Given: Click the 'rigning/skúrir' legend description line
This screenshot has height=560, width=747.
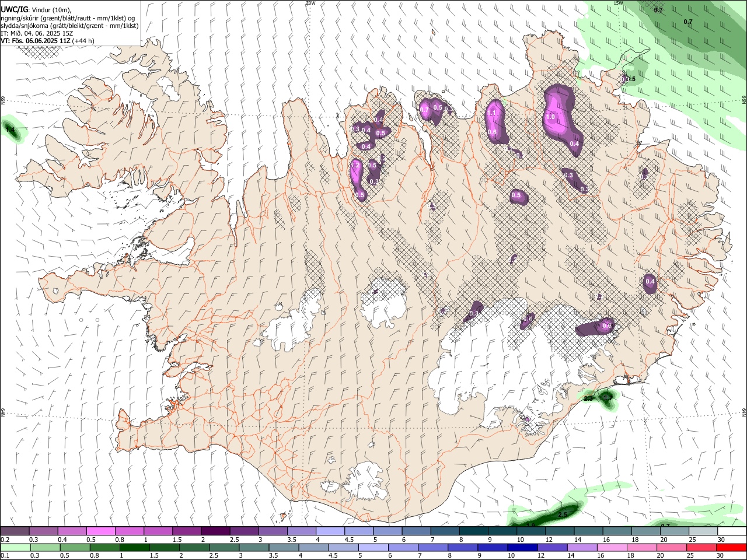Looking at the screenshot, I should [x=68, y=18].
